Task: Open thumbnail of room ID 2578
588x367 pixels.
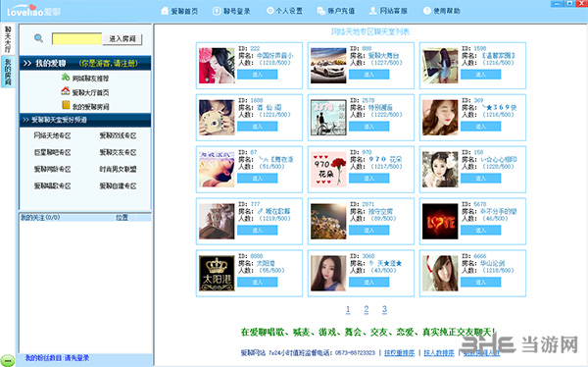Action: pos(328,117)
